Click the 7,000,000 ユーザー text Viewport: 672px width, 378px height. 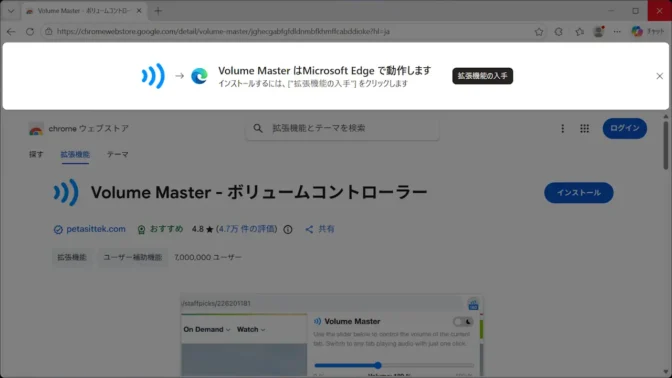click(x=208, y=257)
